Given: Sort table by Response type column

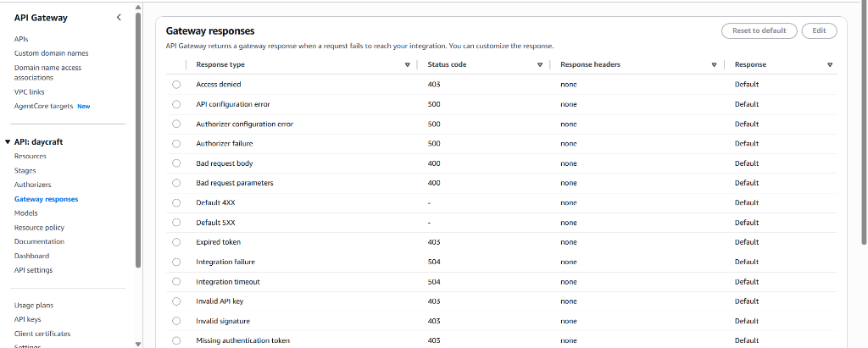Looking at the screenshot, I should (x=408, y=64).
